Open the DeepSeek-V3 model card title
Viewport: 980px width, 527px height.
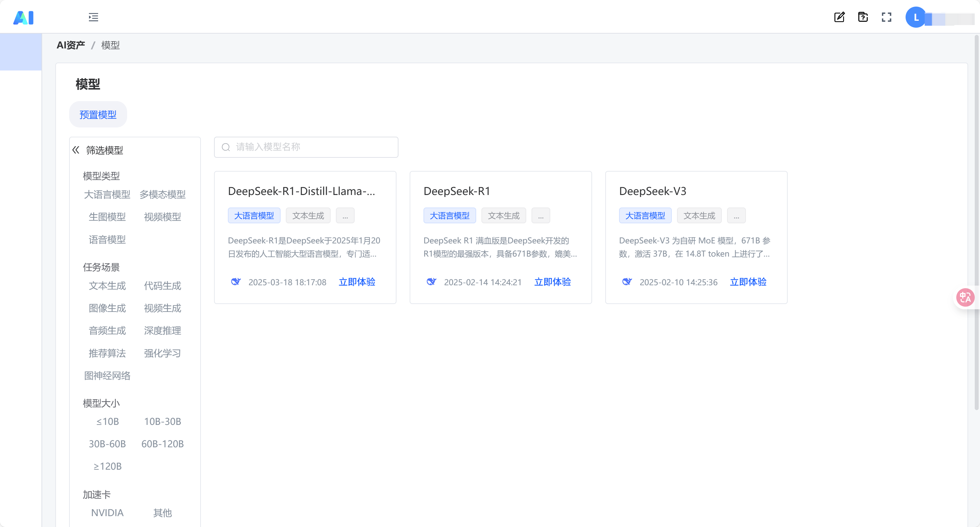tap(652, 191)
